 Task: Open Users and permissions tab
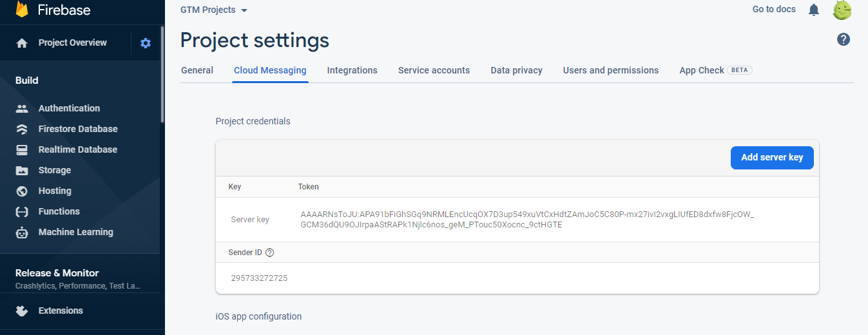(611, 70)
